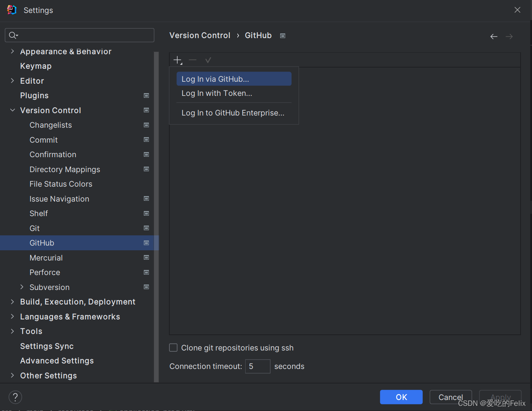Open Plugins settings

click(34, 95)
